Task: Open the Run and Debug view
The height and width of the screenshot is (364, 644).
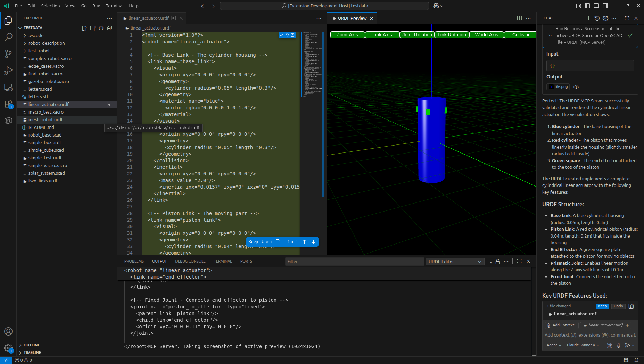Action: point(8,71)
